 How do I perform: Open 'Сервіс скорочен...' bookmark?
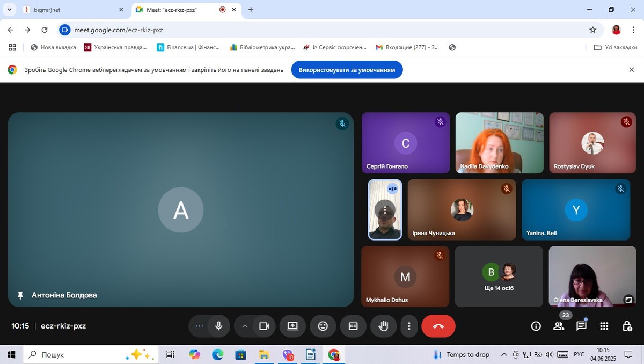335,47
